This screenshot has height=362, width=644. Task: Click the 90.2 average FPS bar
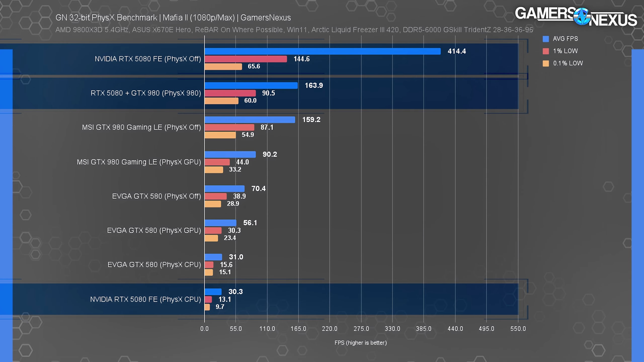tap(230, 154)
